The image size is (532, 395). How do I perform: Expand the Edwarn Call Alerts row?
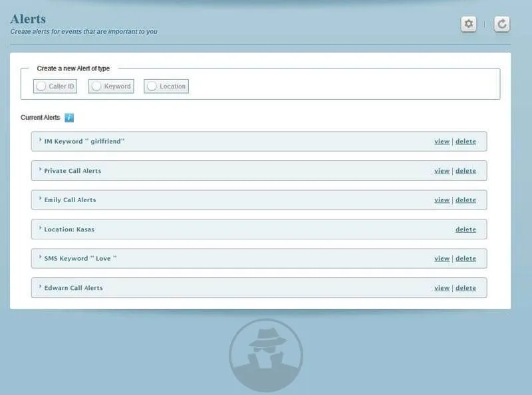40,287
